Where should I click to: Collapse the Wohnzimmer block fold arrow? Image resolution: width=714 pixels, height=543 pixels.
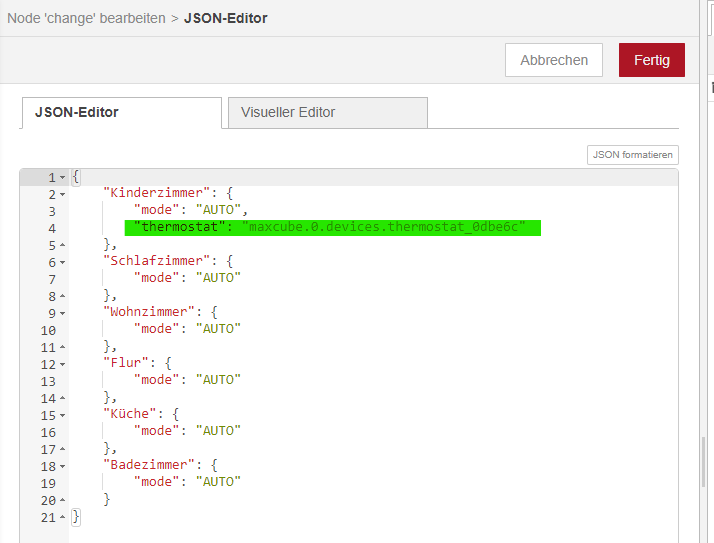click(62, 313)
